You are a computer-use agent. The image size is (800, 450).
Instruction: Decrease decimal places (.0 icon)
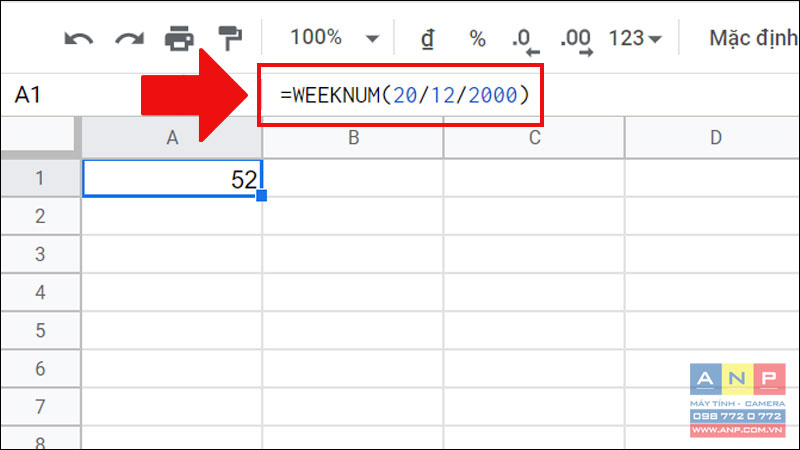coord(525,41)
